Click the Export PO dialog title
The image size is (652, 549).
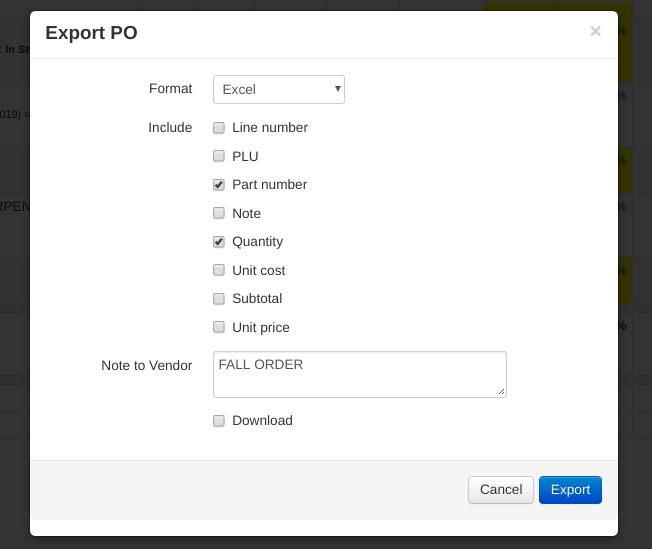pyautogui.click(x=92, y=33)
